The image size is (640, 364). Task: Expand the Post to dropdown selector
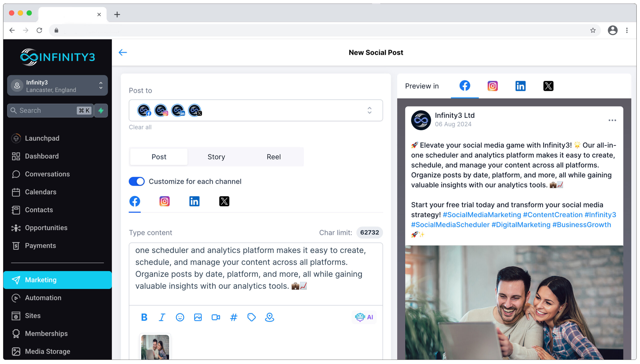[370, 110]
